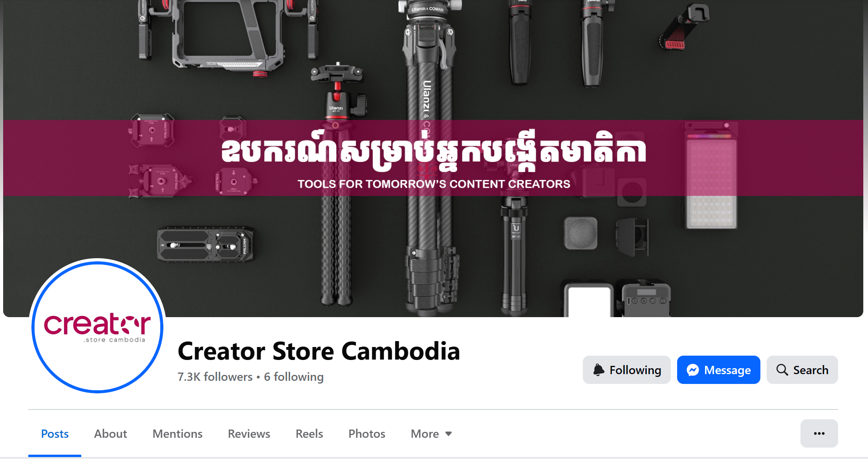868x459 pixels.
Task: Click the magnifying glass Search icon
Action: coord(782,370)
